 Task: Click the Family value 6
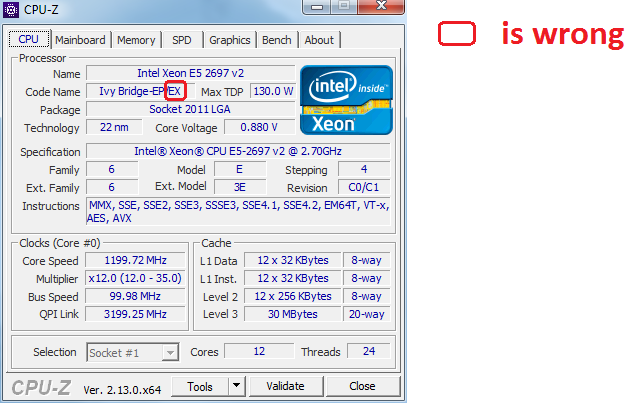tap(112, 169)
